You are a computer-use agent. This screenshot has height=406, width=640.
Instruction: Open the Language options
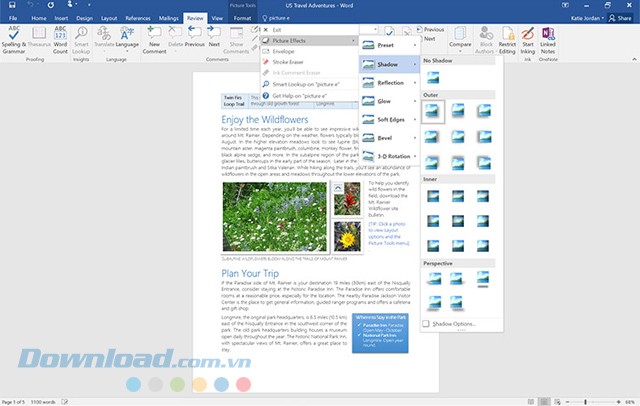pyautogui.click(x=127, y=40)
